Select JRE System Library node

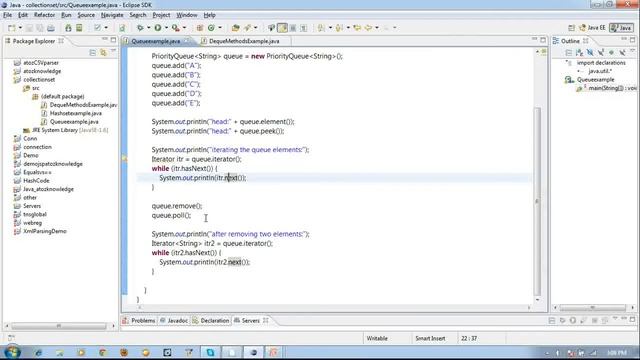[x=66, y=130]
